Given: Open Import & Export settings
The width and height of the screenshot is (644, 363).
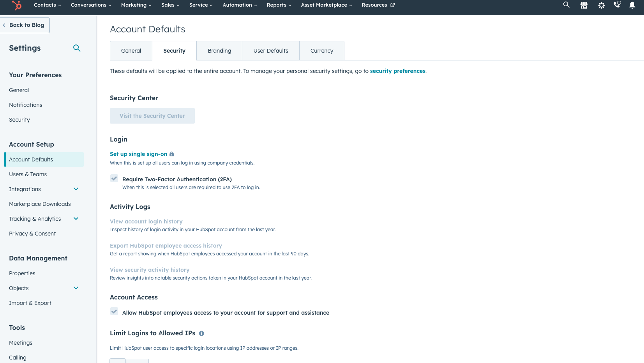Looking at the screenshot, I should (x=30, y=303).
